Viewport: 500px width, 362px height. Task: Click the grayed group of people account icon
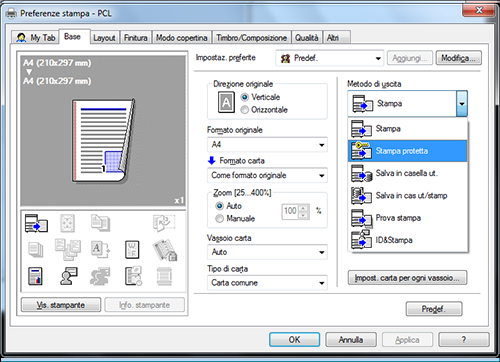100,276
